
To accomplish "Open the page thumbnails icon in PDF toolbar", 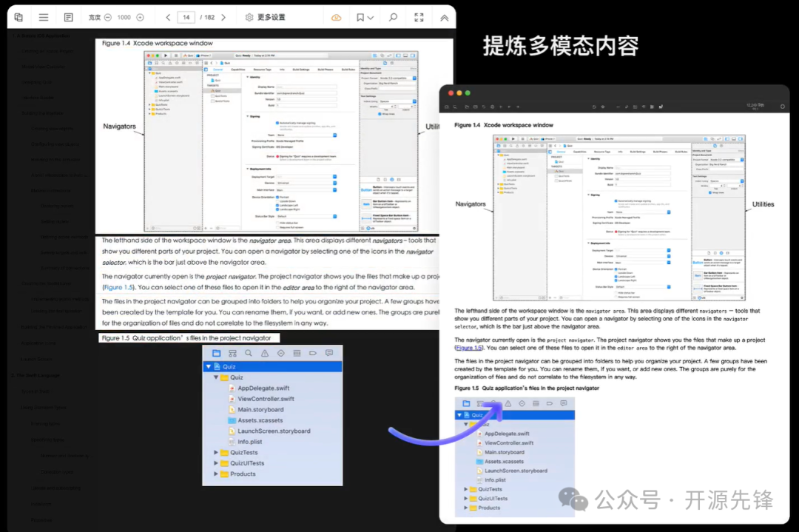I will [18, 17].
